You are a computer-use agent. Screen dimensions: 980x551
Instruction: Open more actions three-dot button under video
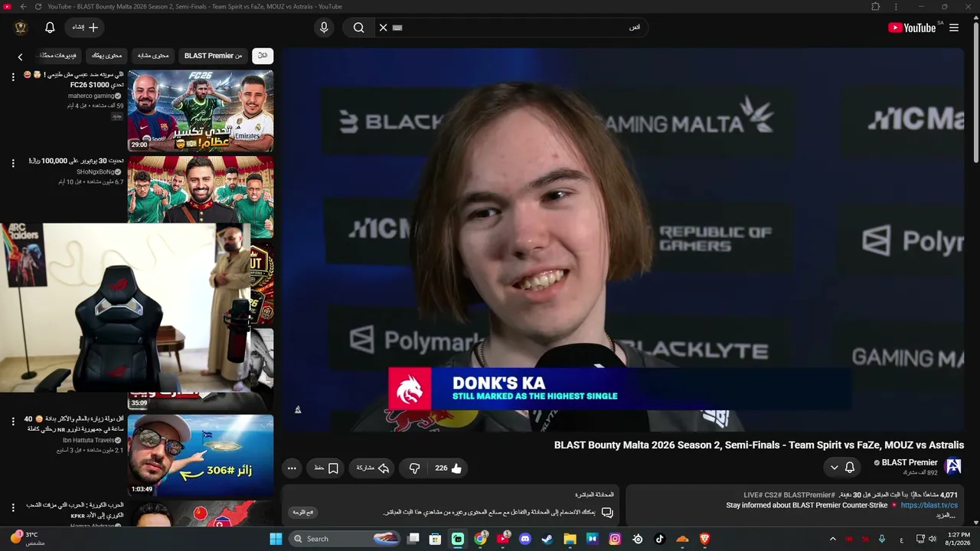[x=292, y=468]
